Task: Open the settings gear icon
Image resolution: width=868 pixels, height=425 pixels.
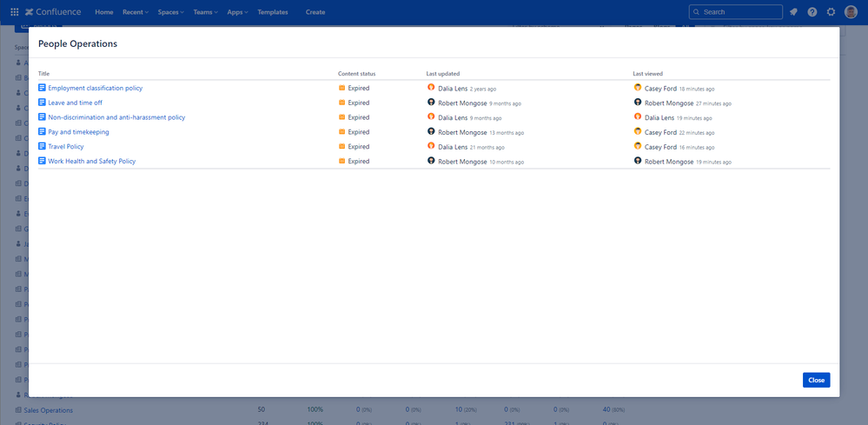Action: (x=831, y=12)
